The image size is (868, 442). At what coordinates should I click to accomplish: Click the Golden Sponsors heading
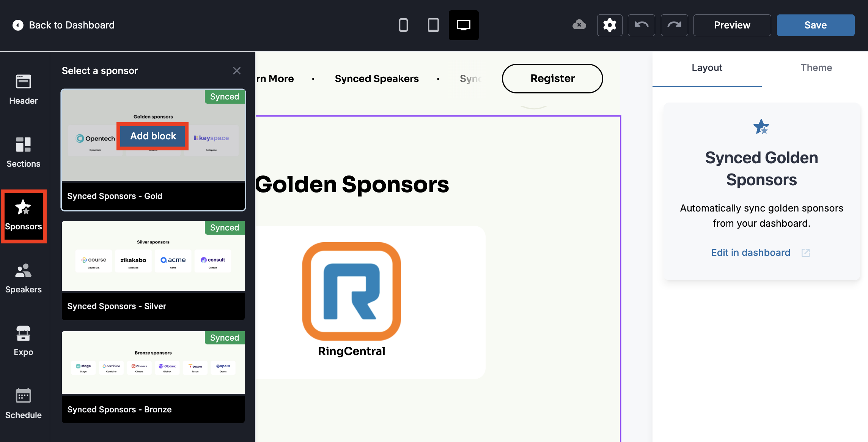click(x=352, y=185)
